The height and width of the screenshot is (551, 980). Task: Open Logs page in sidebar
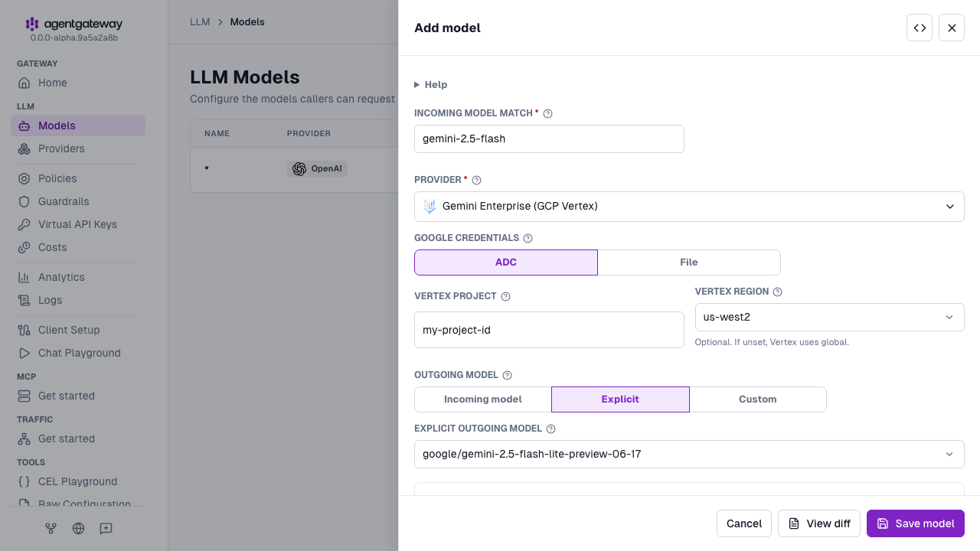pyautogui.click(x=78, y=300)
